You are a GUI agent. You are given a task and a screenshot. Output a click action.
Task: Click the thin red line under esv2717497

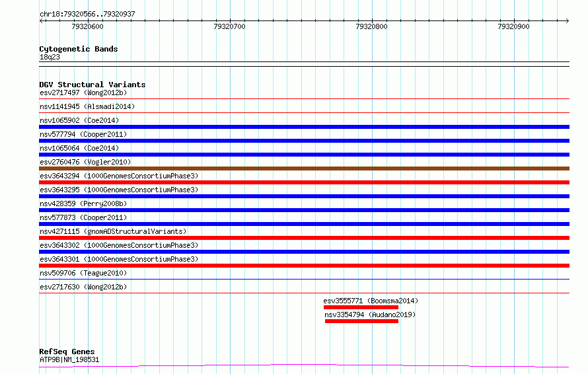tap(304, 98)
